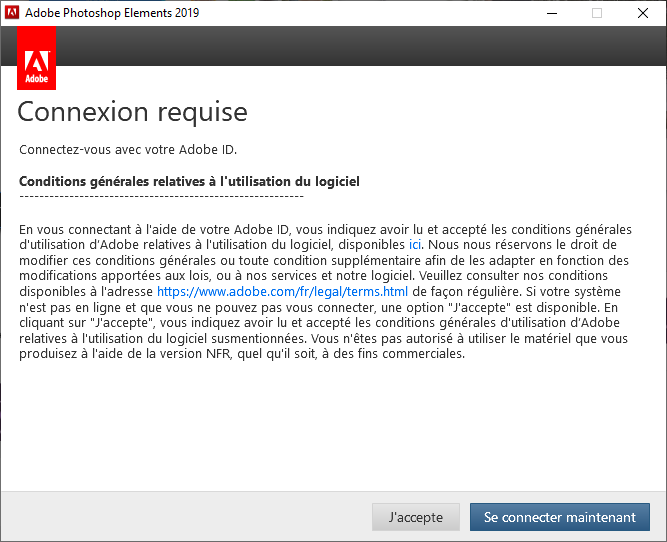
Task: Click the red Adobe logo
Action: point(37,61)
